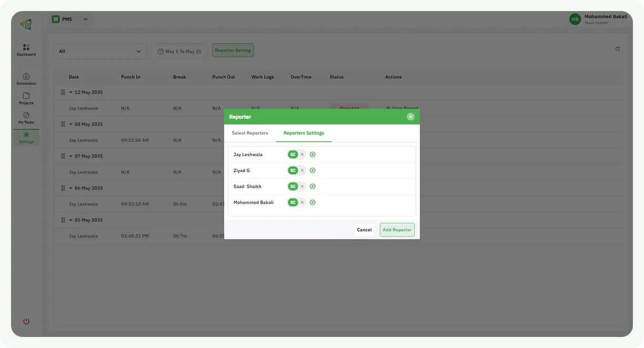The width and height of the screenshot is (644, 348).
Task: Open the Screenshot sidebar icon
Action: [26, 79]
